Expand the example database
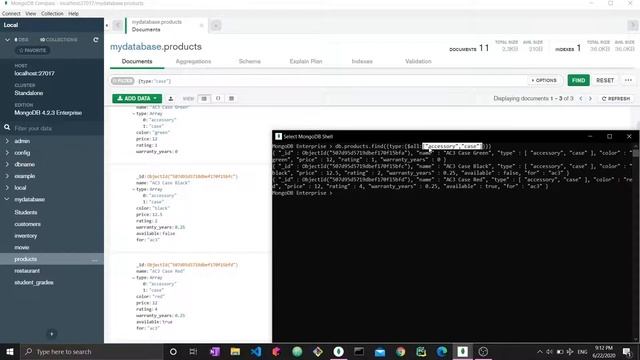 click(x=7, y=176)
